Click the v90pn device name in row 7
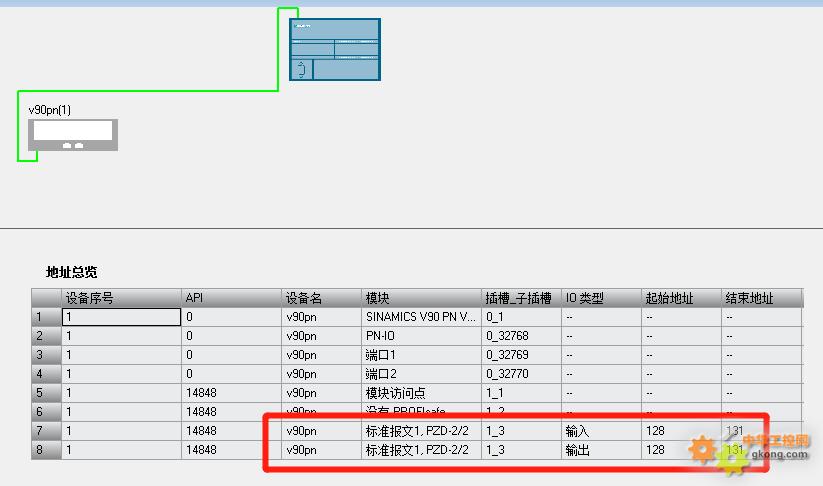 tap(322, 431)
